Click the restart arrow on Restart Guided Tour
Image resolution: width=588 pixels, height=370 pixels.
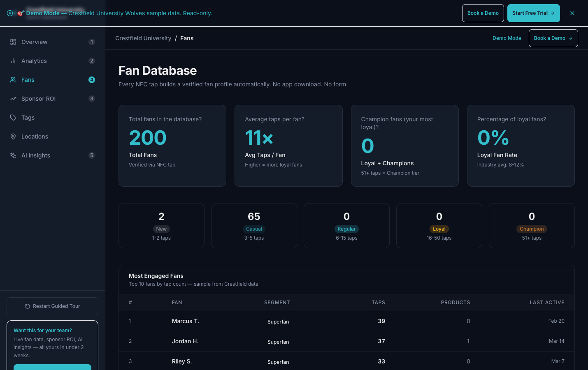[27, 306]
